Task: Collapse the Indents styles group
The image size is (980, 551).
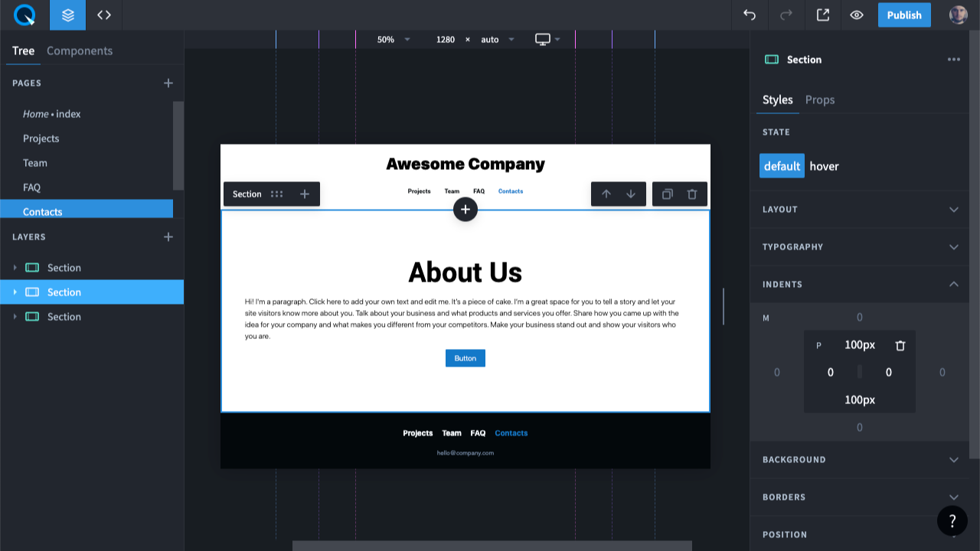Action: tap(953, 285)
